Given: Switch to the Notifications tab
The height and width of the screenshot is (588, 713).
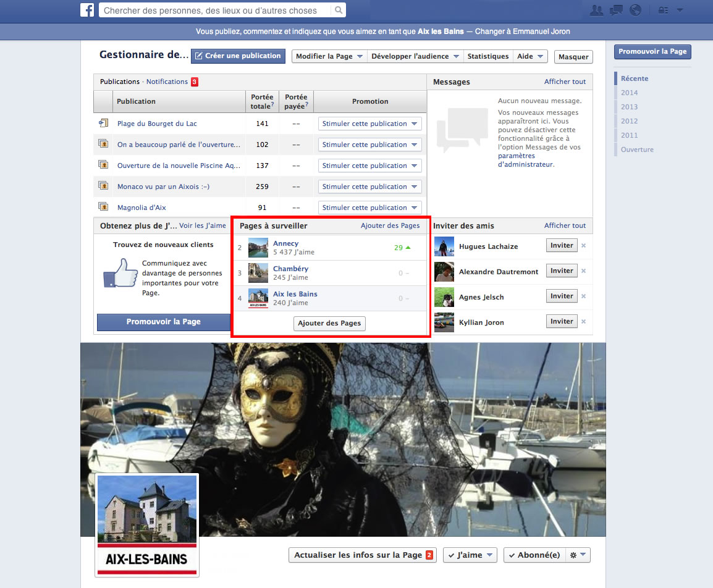Looking at the screenshot, I should coord(167,82).
